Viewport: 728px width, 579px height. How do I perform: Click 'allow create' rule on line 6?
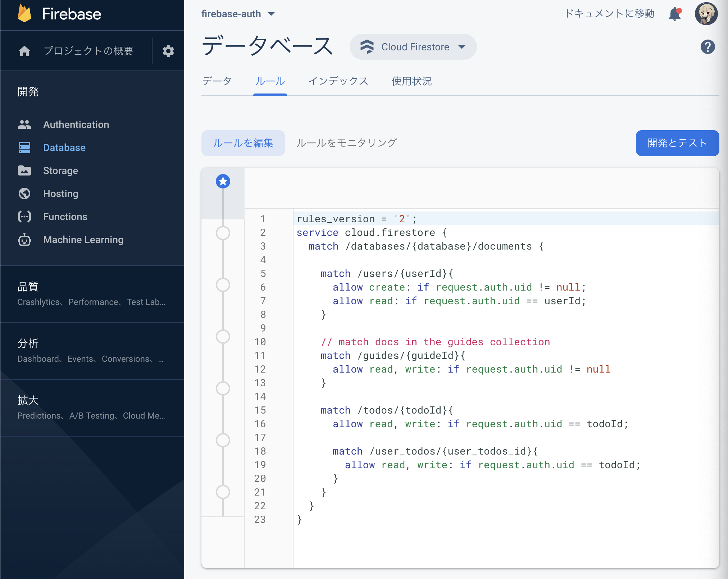click(x=459, y=287)
